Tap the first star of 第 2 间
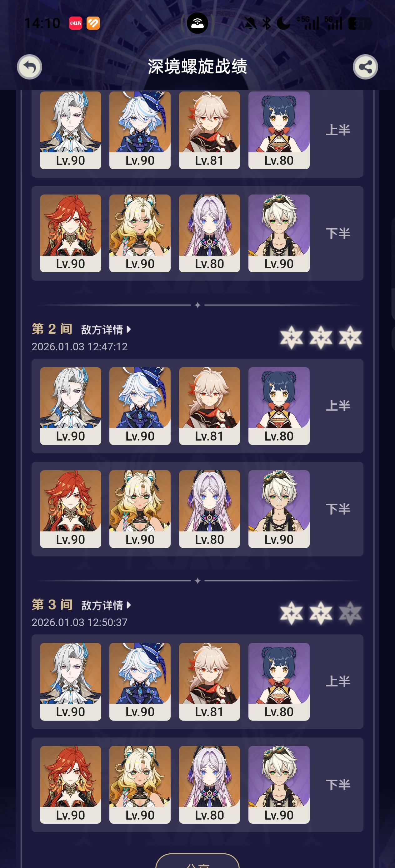 point(292,337)
